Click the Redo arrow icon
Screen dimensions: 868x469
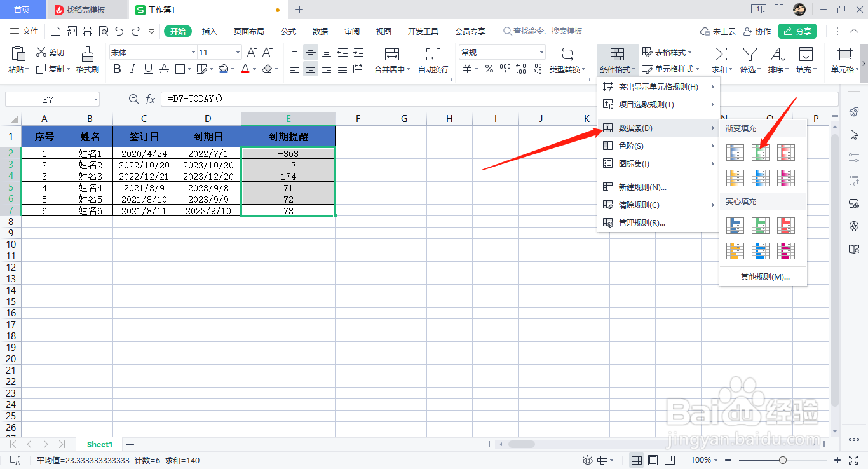(x=135, y=31)
